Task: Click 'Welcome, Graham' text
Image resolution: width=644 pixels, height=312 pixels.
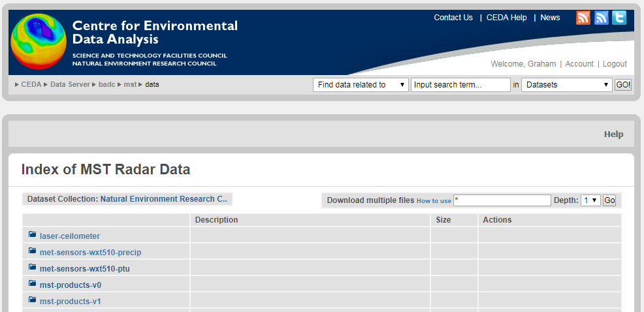Action: 523,64
